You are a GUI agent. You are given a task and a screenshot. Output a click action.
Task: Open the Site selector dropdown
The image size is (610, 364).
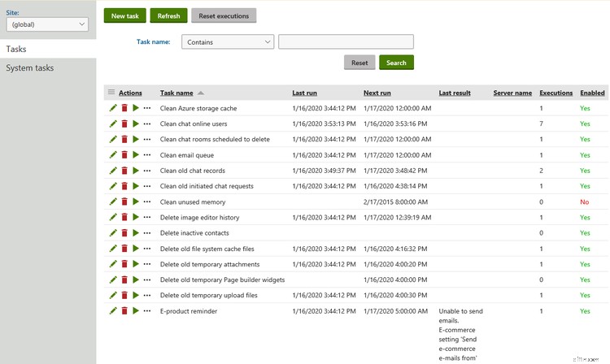tap(46, 24)
